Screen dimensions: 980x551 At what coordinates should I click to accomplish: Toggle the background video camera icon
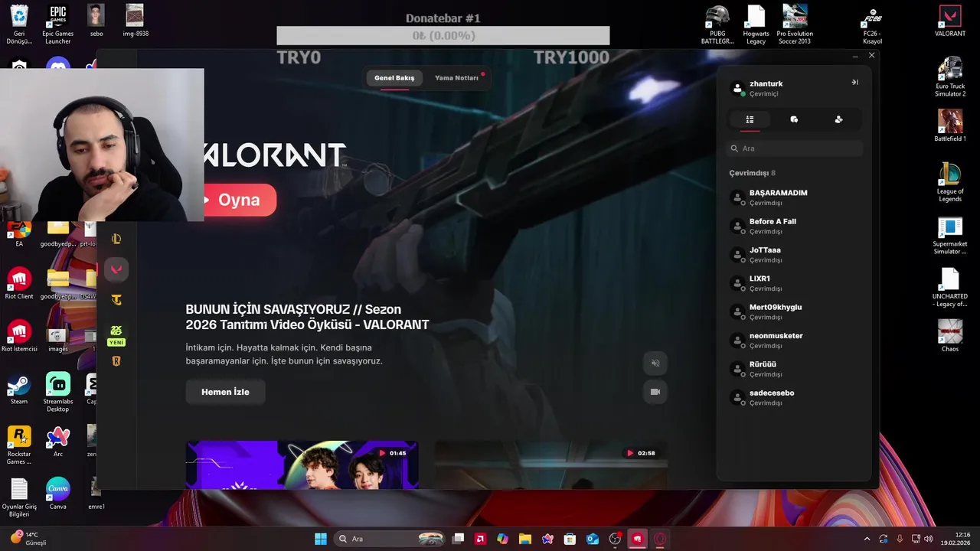[x=655, y=392]
